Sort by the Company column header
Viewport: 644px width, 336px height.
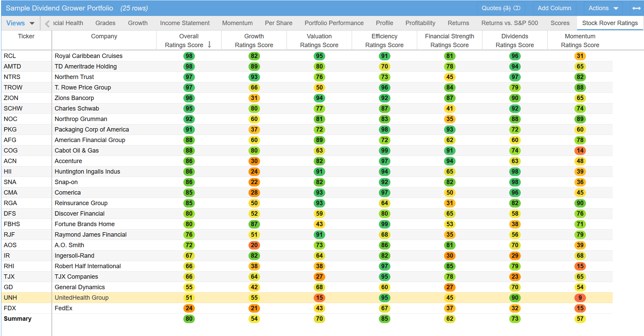click(x=104, y=36)
